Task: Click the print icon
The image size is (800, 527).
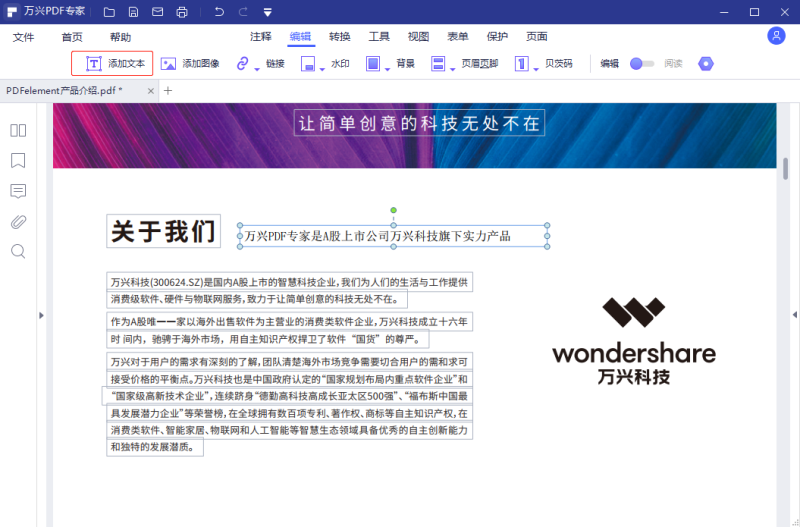Action: pyautogui.click(x=182, y=12)
